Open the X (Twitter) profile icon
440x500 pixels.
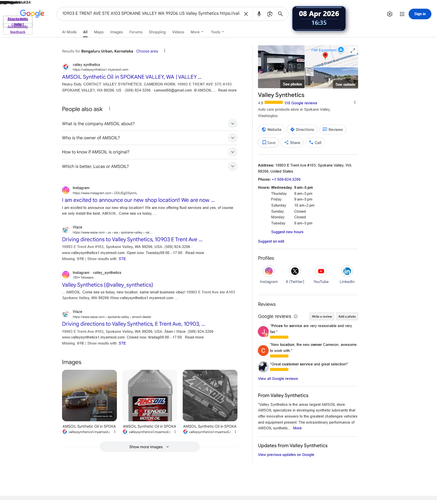[295, 271]
